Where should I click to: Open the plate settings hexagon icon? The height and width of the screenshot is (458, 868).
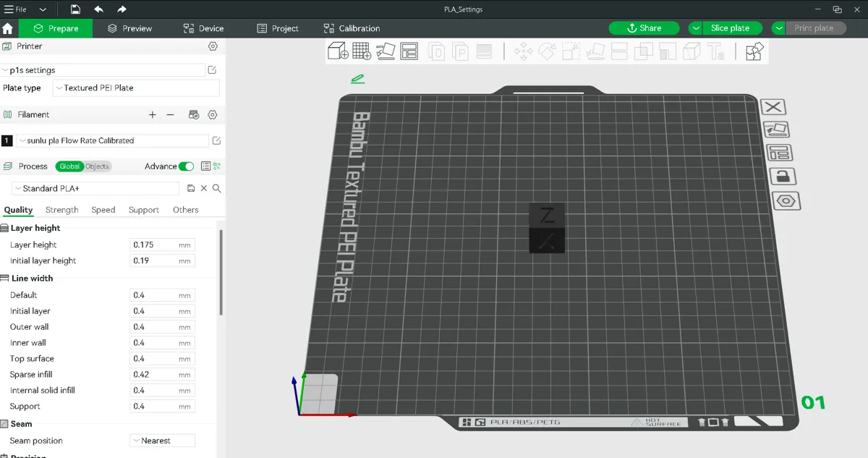pyautogui.click(x=786, y=201)
